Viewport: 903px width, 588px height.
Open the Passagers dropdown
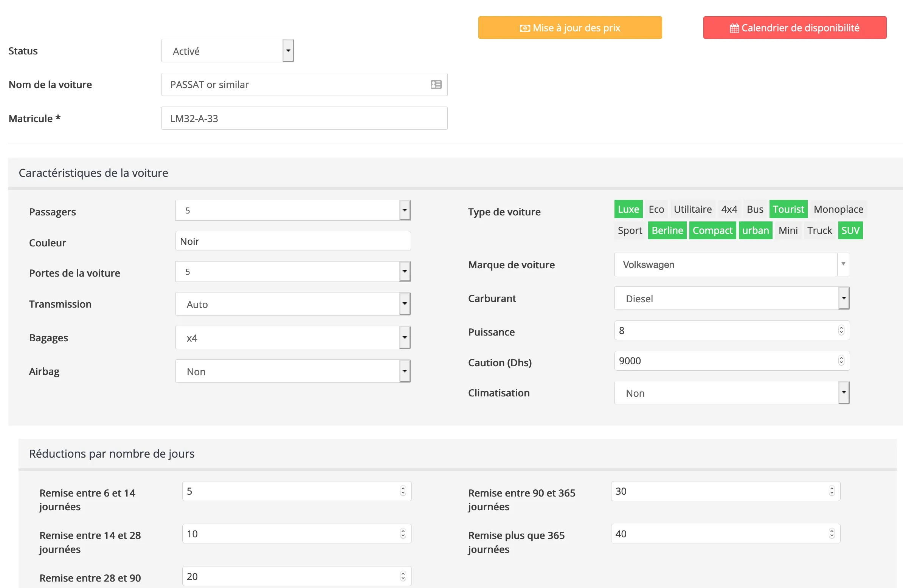coord(293,210)
